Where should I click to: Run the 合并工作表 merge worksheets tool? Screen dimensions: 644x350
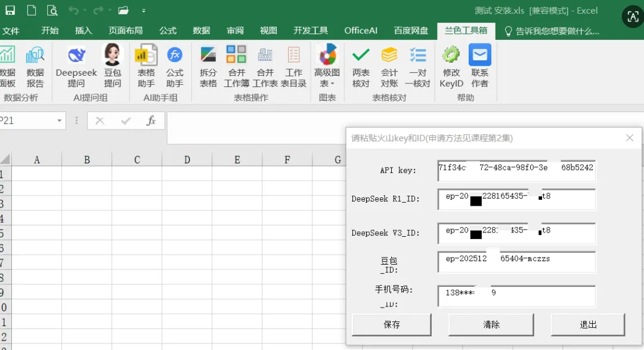pos(265,66)
